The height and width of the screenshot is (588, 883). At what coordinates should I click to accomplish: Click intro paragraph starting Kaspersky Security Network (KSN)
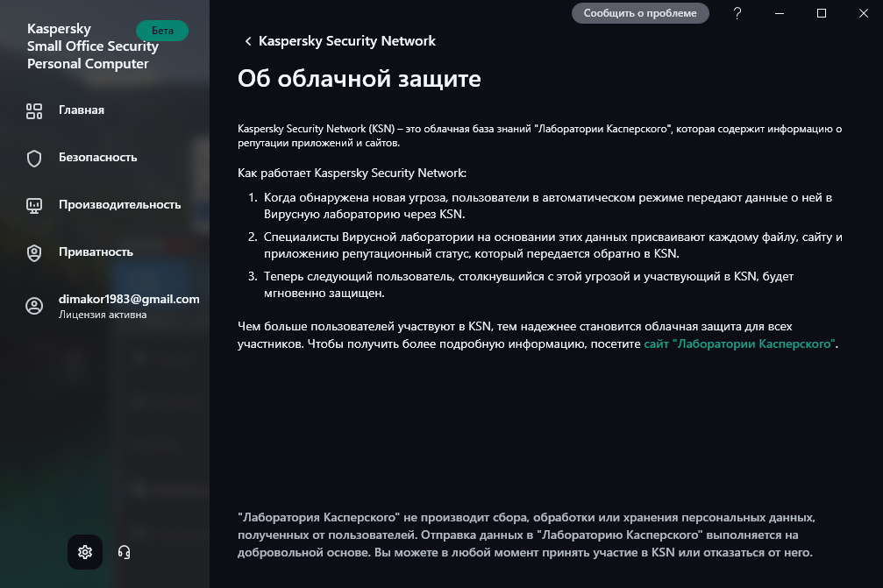540,136
